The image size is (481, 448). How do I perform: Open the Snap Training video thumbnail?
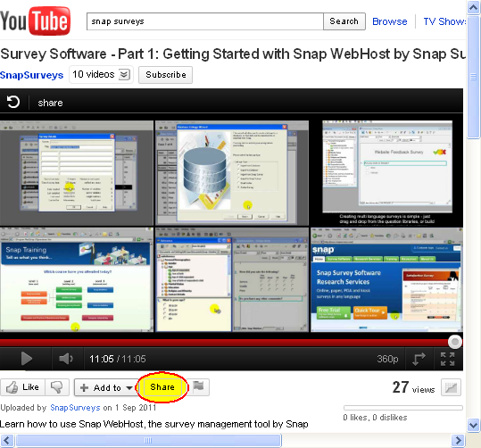[x=77, y=280]
